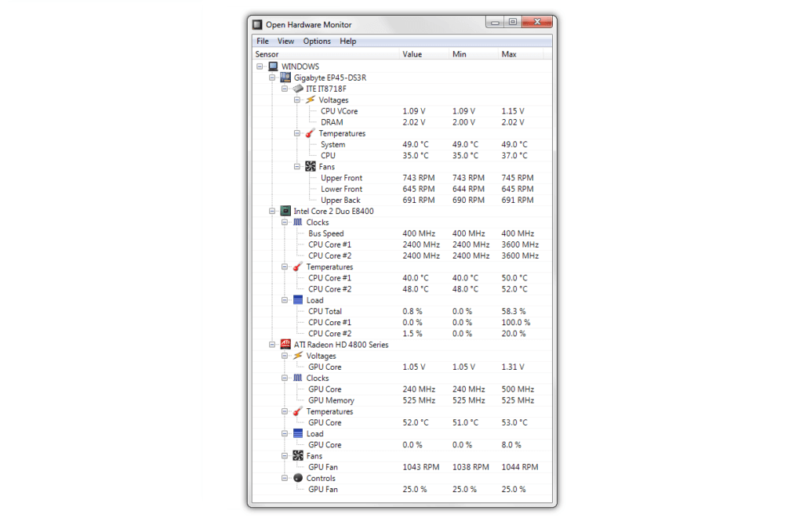Collapse the Intel Core 2 Duo E8400 node

tap(272, 212)
